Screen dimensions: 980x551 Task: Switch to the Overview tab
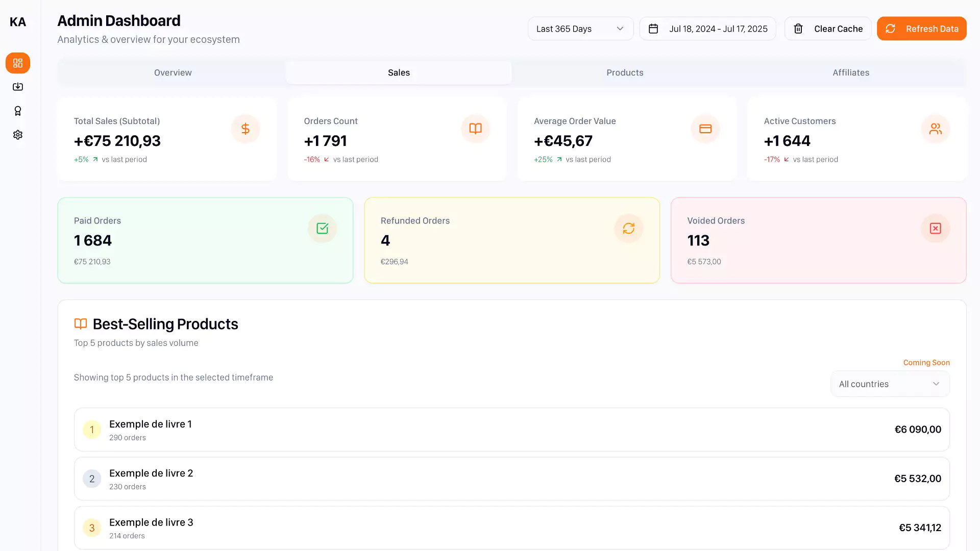[173, 73]
